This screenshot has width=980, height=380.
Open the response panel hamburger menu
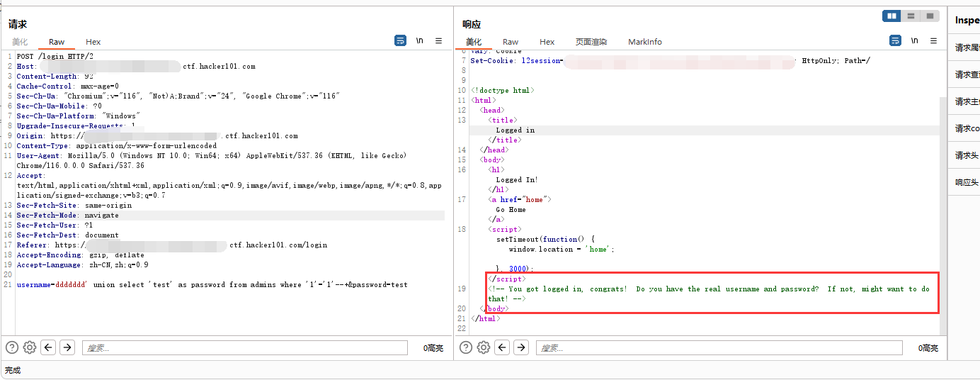coord(933,41)
